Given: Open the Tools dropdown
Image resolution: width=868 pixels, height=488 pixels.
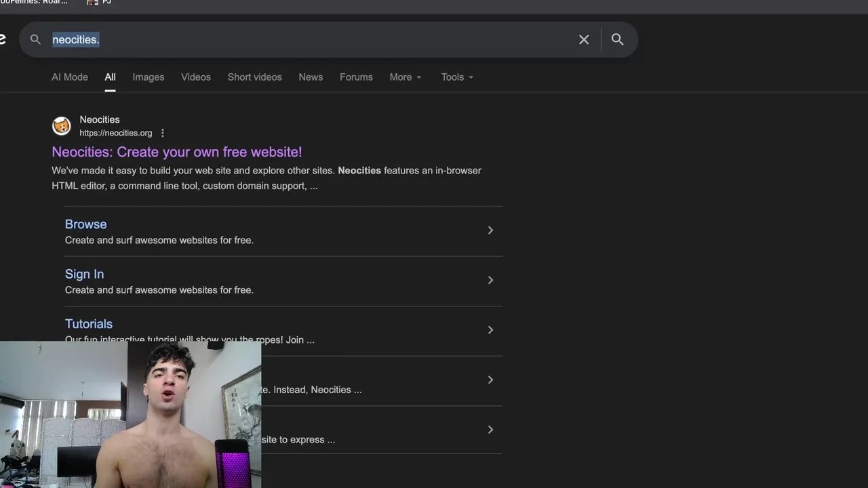Looking at the screenshot, I should (457, 77).
